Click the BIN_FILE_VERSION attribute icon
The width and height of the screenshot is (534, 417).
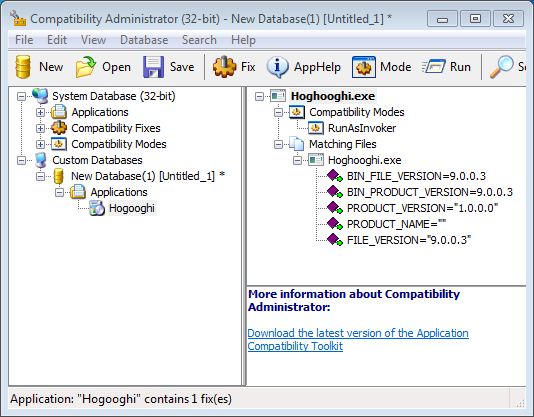pyautogui.click(x=335, y=176)
